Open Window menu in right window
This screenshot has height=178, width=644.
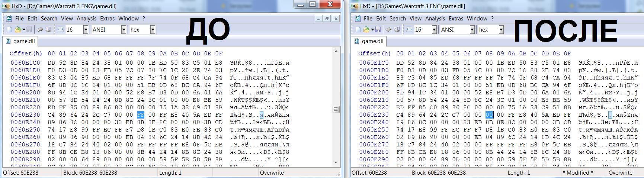click(477, 18)
